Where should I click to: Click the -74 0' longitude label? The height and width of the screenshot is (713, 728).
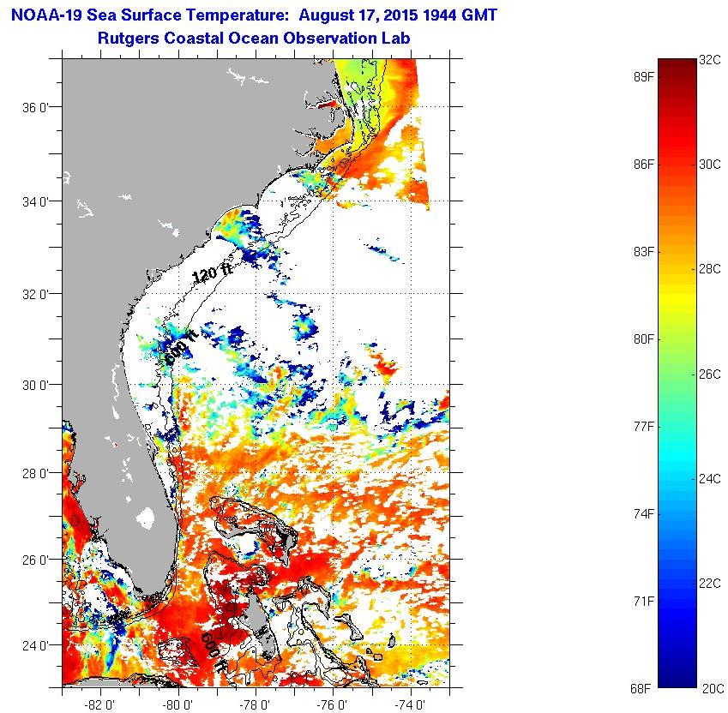(x=411, y=705)
